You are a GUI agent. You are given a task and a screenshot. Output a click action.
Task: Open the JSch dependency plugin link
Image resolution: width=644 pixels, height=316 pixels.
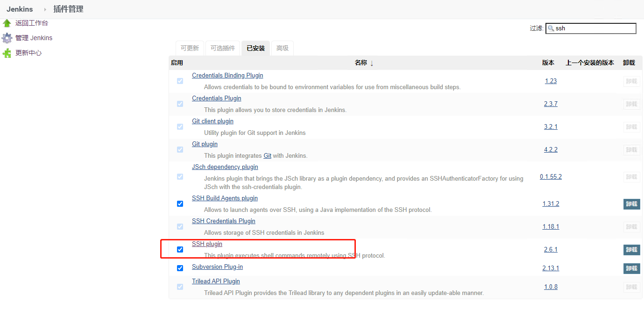point(225,167)
